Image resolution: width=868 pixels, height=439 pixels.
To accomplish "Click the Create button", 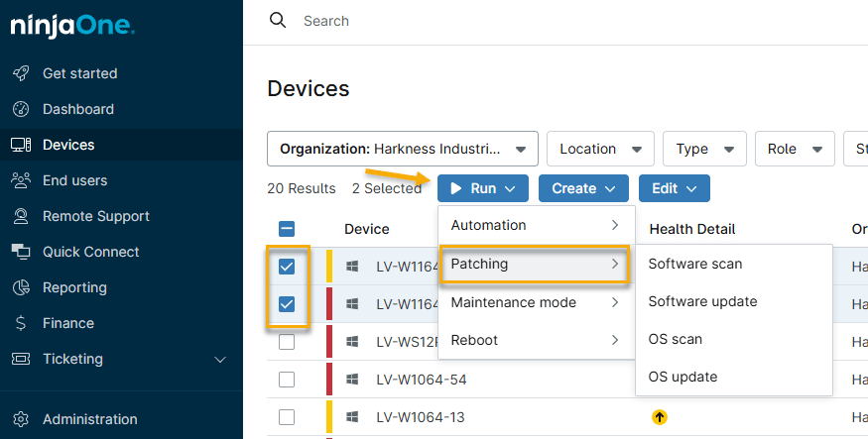I will tap(583, 188).
